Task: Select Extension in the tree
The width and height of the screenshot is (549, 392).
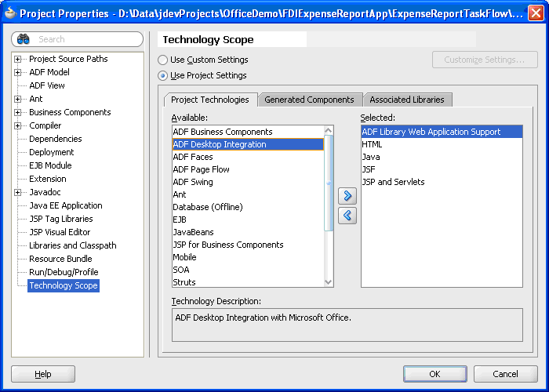Action: (48, 179)
